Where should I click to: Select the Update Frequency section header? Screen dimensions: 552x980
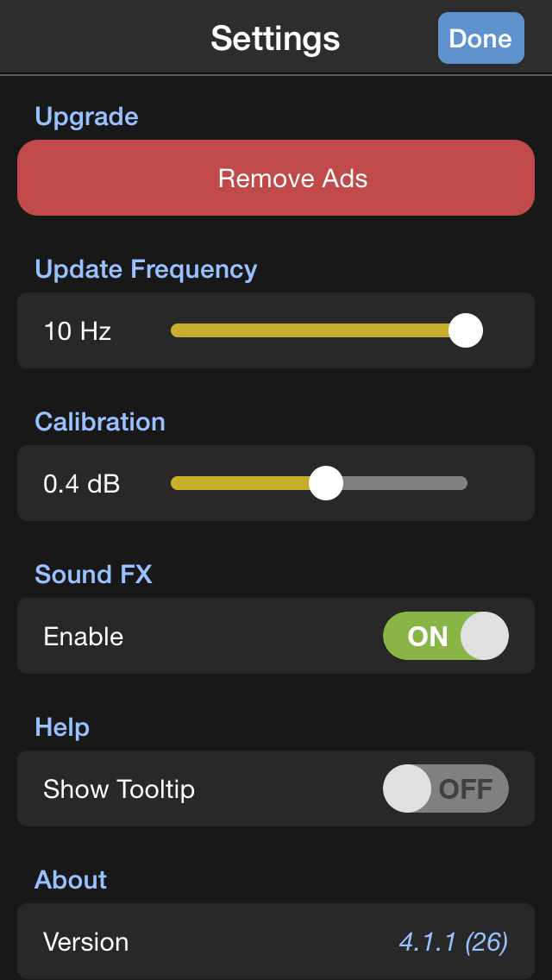(146, 269)
